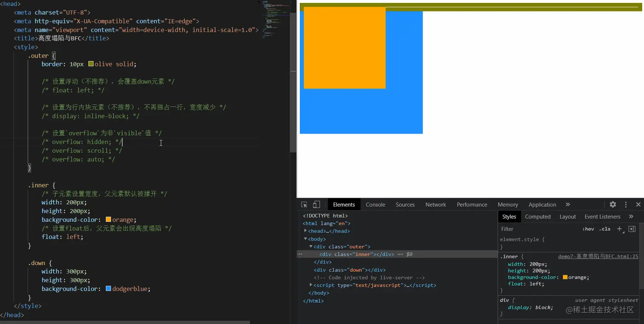
Task: Open the Application tab
Action: click(x=542, y=204)
